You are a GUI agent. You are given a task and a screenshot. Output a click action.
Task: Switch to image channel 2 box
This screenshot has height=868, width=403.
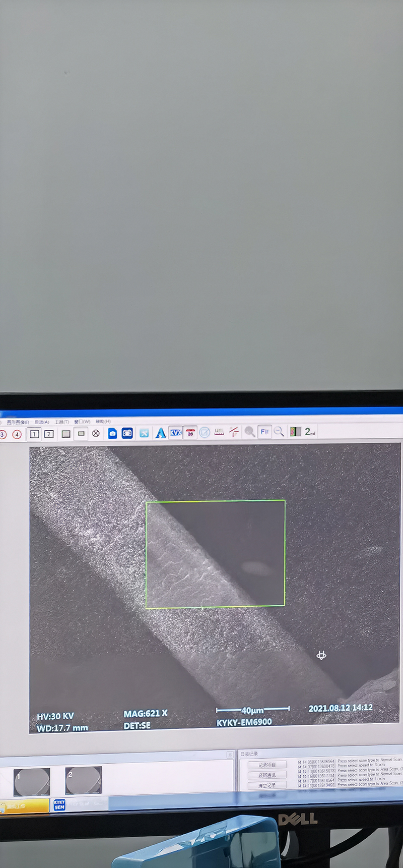pyautogui.click(x=49, y=434)
